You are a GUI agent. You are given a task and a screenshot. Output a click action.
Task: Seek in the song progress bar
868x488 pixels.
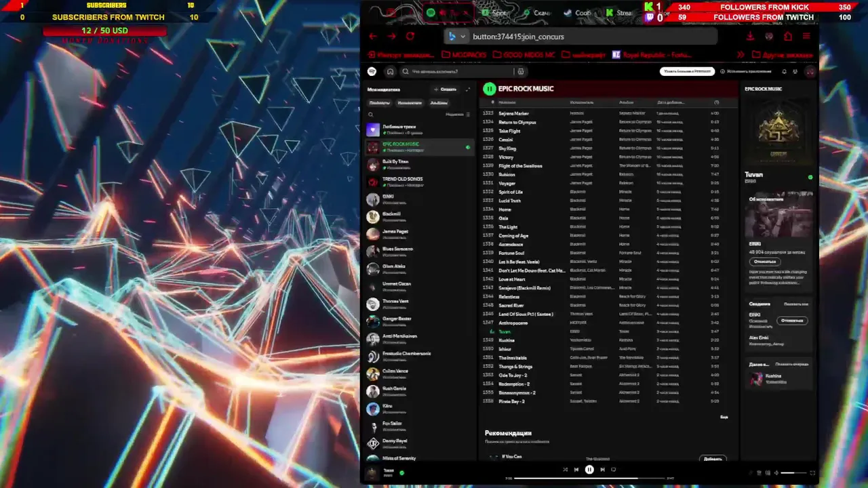point(590,479)
